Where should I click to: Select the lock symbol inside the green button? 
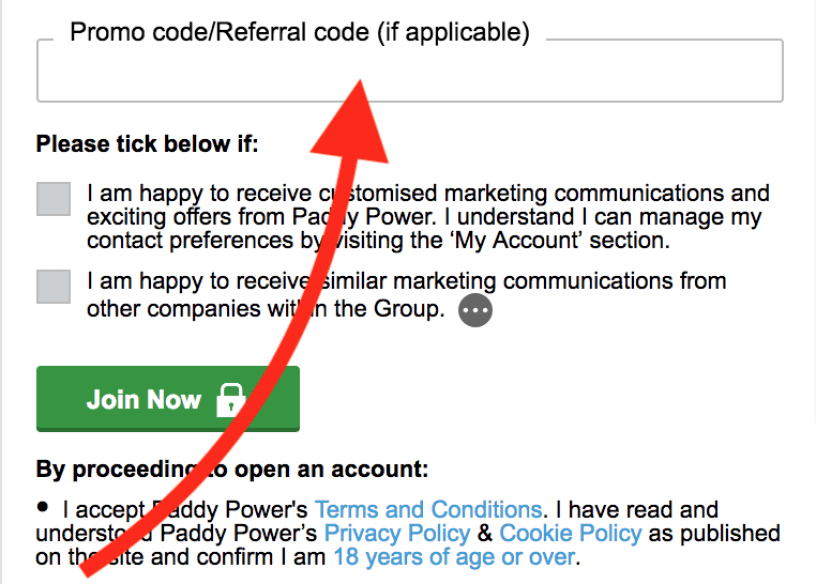click(x=229, y=398)
